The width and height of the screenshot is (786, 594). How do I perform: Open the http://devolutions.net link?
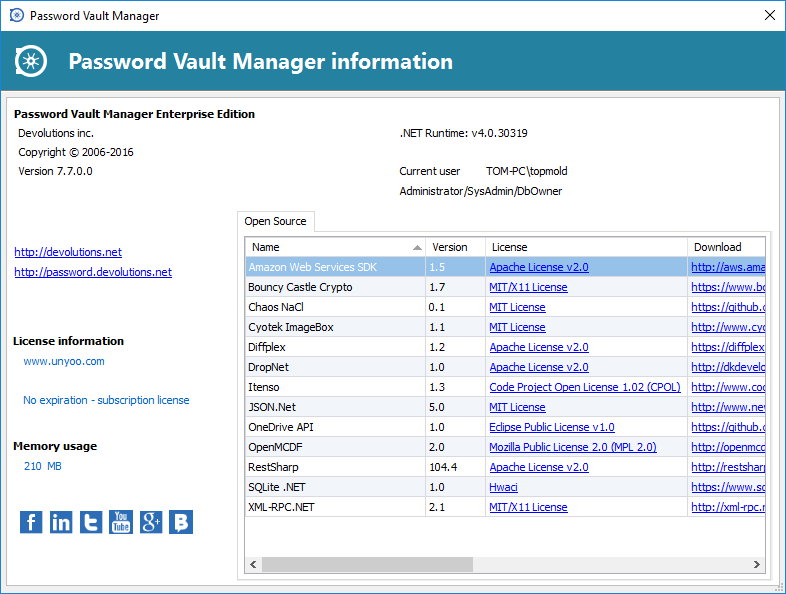[68, 252]
